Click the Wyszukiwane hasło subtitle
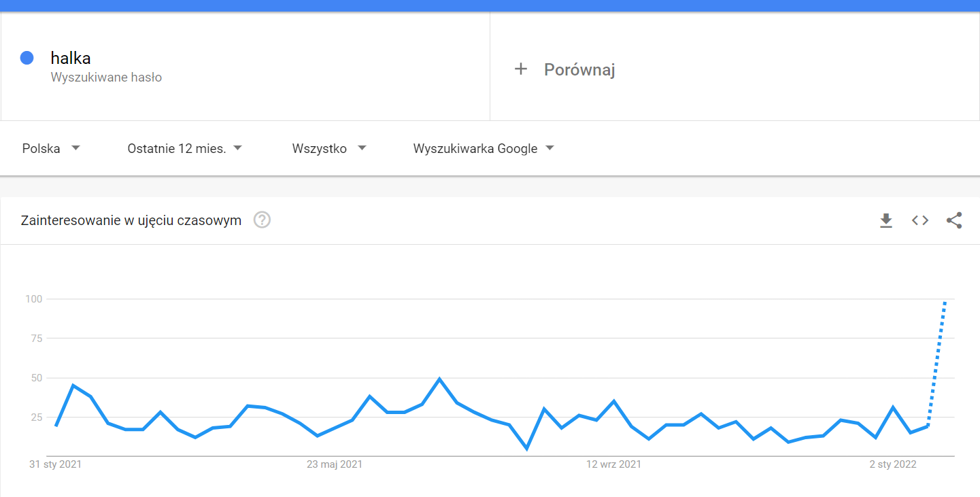The image size is (980, 497). click(x=106, y=78)
